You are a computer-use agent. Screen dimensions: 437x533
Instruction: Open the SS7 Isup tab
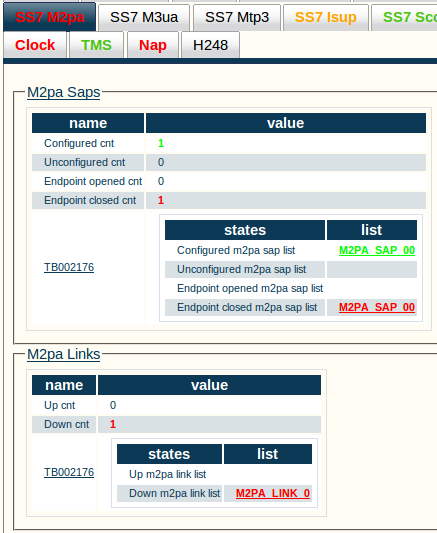[x=326, y=17]
